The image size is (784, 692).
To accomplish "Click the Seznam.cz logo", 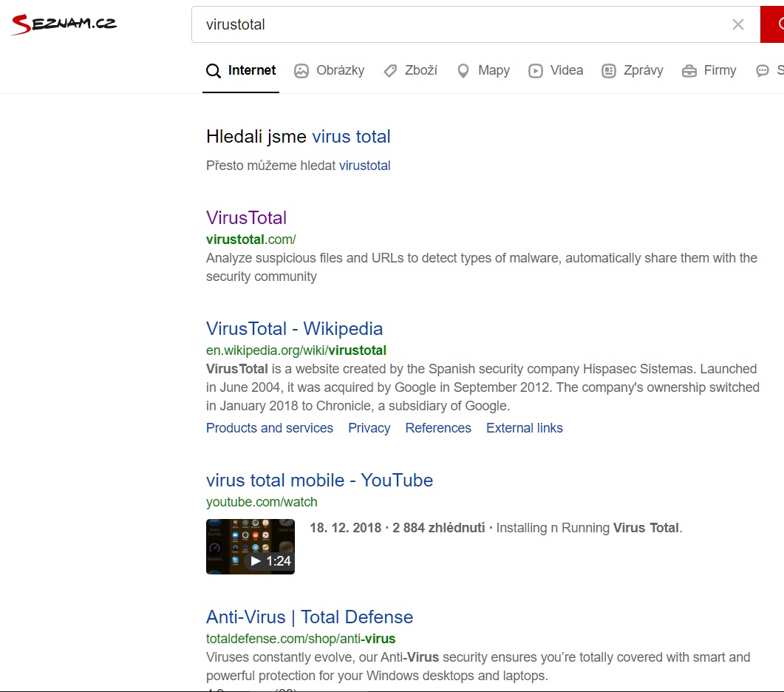I will coord(64,24).
